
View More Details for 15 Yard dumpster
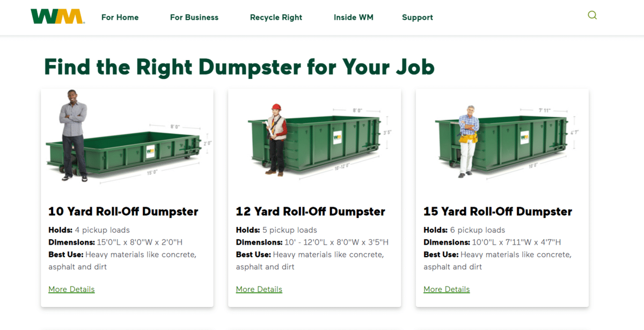(447, 289)
